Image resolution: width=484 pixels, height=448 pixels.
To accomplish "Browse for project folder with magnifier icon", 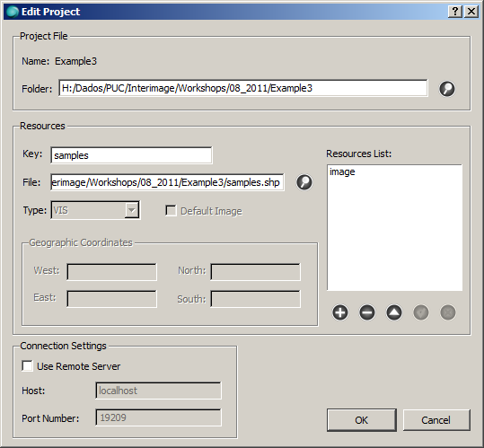I will tap(446, 89).
